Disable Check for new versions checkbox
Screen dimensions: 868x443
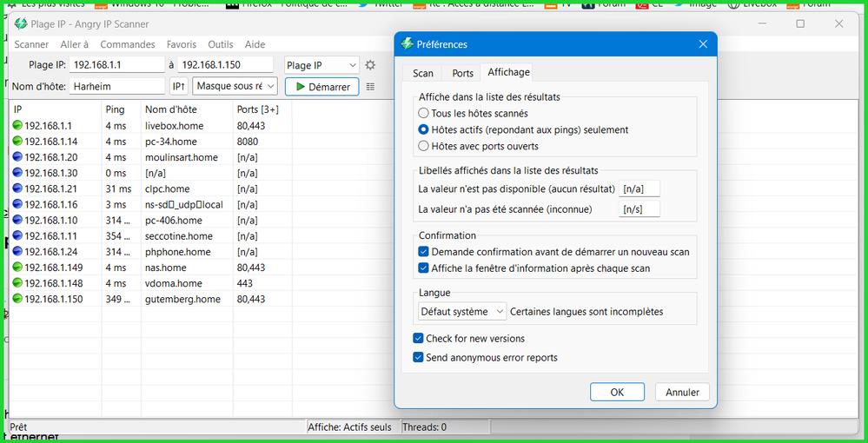419,339
